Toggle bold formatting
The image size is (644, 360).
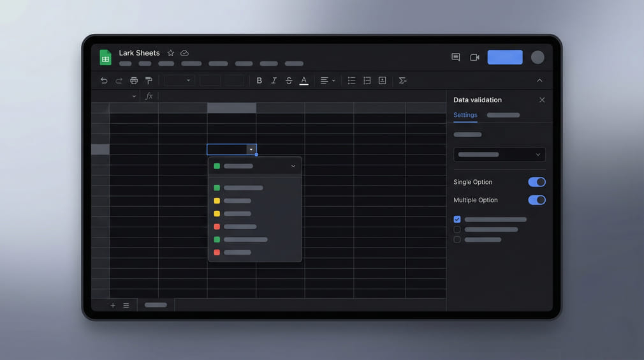[x=259, y=80]
